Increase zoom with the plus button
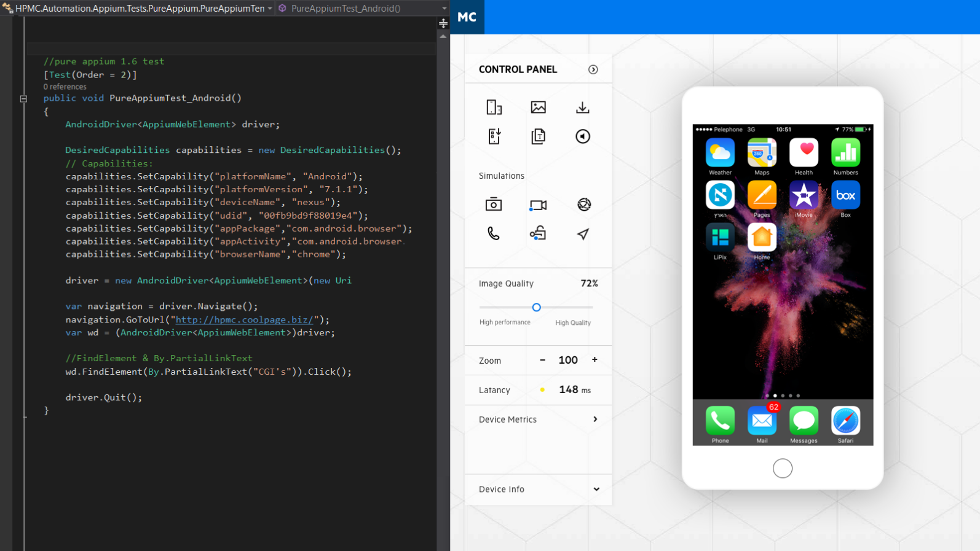The image size is (980, 551). coord(595,360)
